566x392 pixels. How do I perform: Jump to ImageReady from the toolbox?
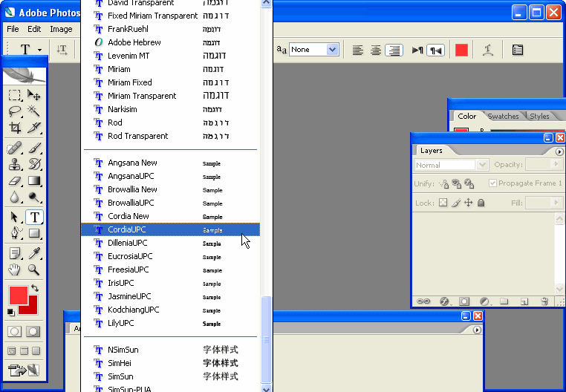tap(24, 370)
